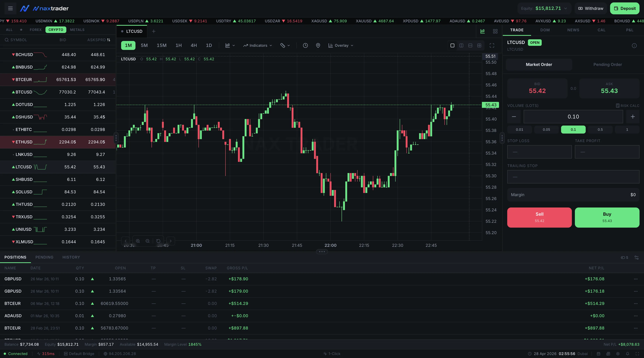The image size is (644, 358).
Task: Open the METALS symbol category tab
Action: click(x=77, y=30)
